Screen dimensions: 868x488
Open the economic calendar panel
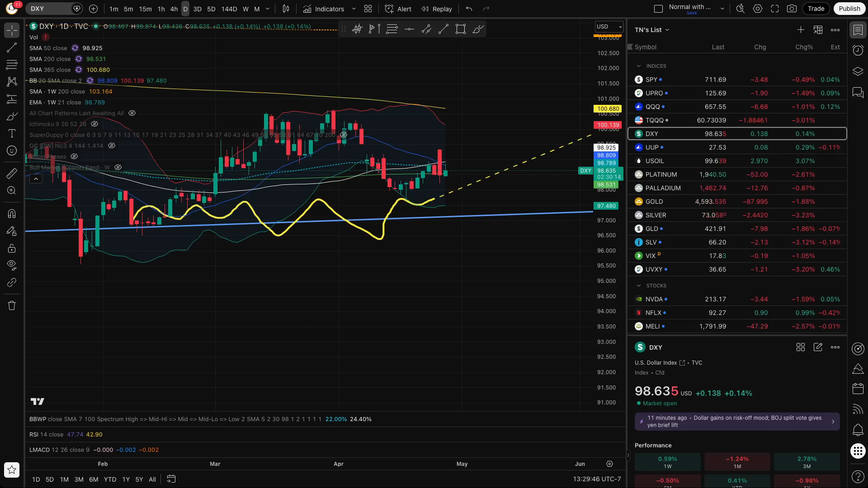click(858, 389)
